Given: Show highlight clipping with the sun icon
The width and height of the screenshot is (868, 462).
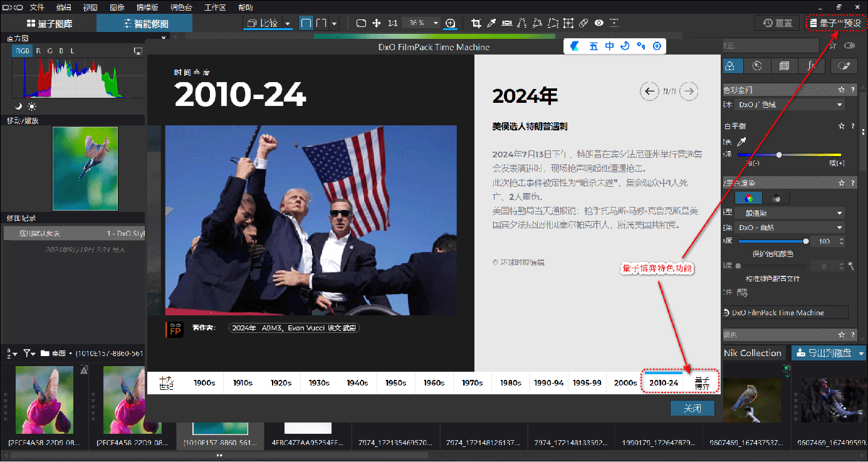Looking at the screenshot, I should 32,107.
